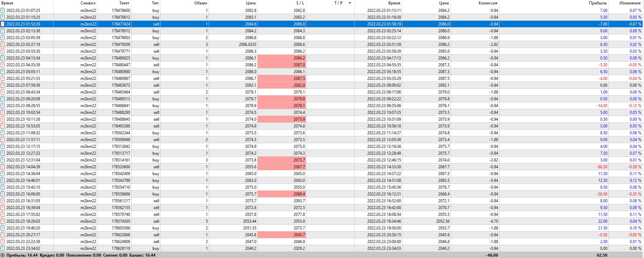Click the icon in the 16:06:00 row
644x258 pixels.
click(3, 194)
